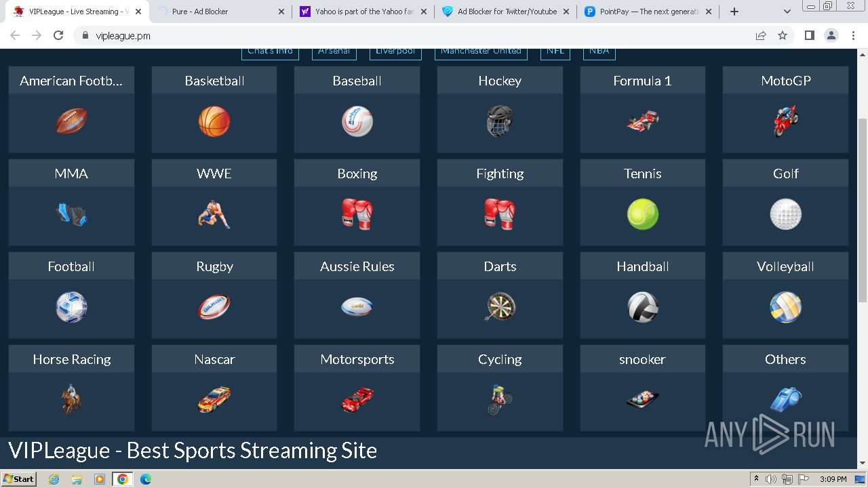Screen dimensions: 868x488
Task: Select the Rugby ball icon
Action: [214, 308]
